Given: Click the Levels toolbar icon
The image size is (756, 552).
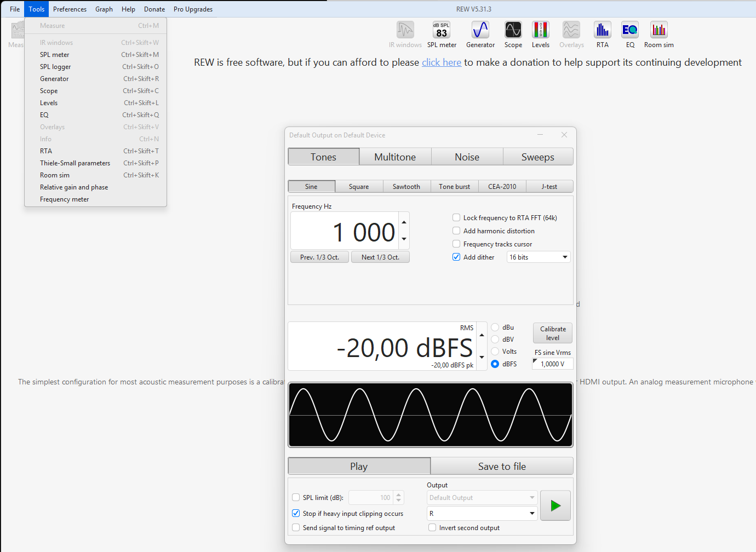Looking at the screenshot, I should click(540, 31).
